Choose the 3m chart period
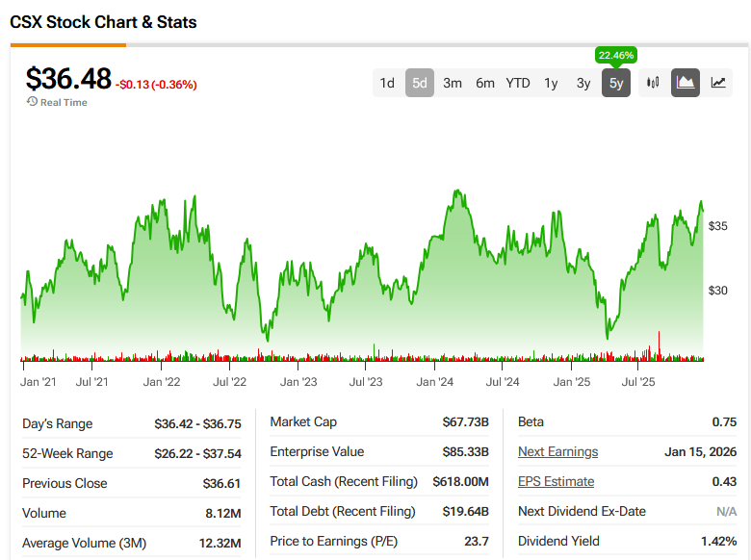 coord(453,83)
